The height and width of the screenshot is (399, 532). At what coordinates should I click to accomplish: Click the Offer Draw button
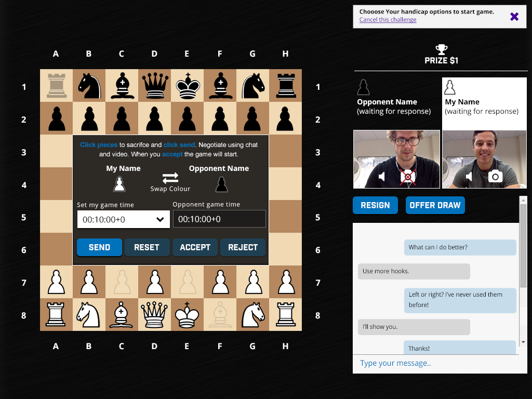435,205
